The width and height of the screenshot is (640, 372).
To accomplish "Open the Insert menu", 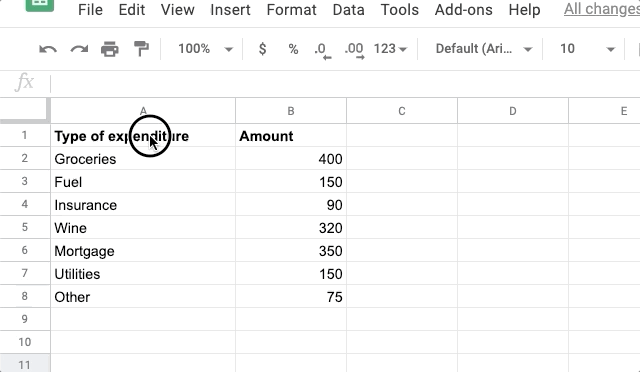I will pos(230,10).
